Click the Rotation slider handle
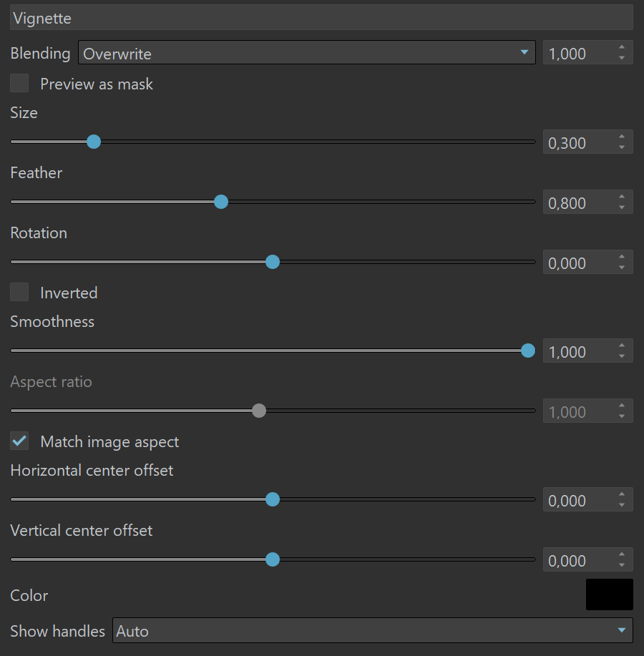The width and height of the screenshot is (644, 656). coord(273,262)
